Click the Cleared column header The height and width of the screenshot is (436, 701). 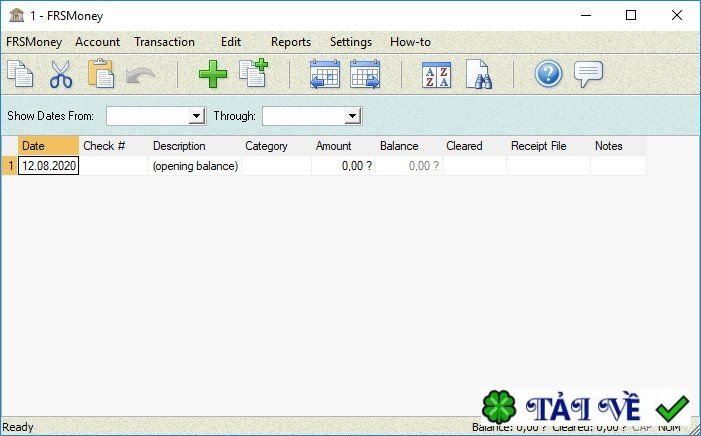474,146
